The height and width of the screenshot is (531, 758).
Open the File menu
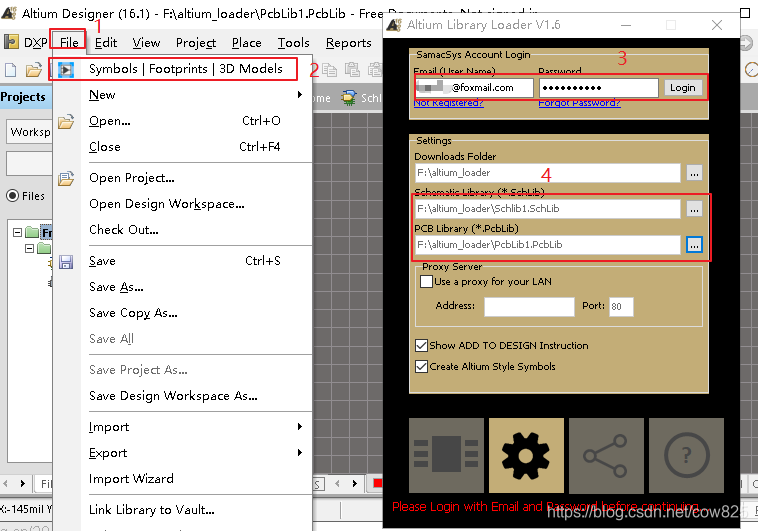click(x=69, y=43)
